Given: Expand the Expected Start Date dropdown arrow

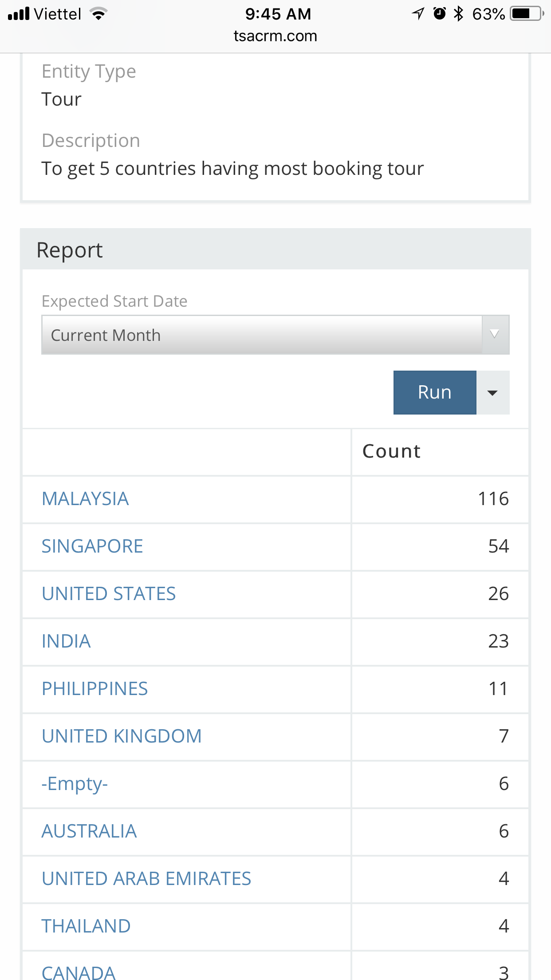Looking at the screenshot, I should coord(495,335).
